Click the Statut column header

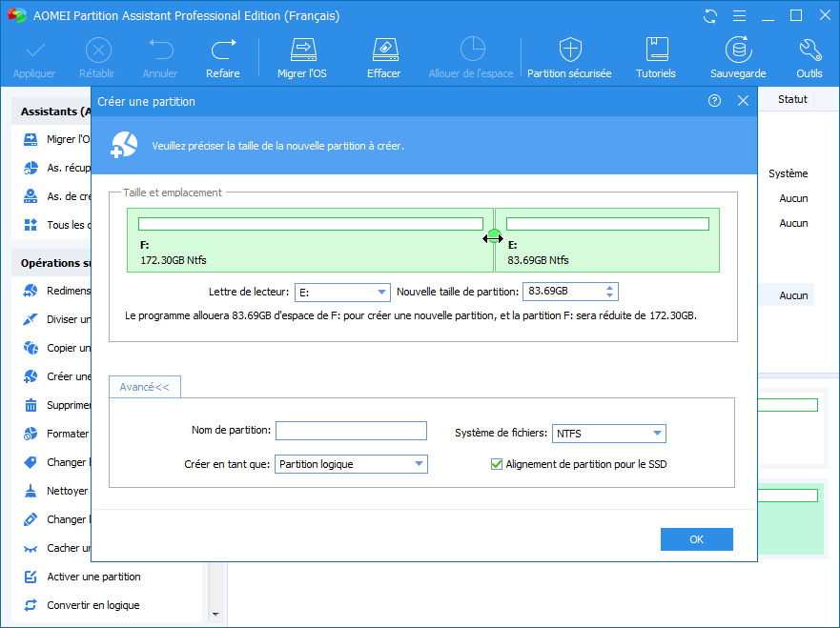pyautogui.click(x=791, y=99)
